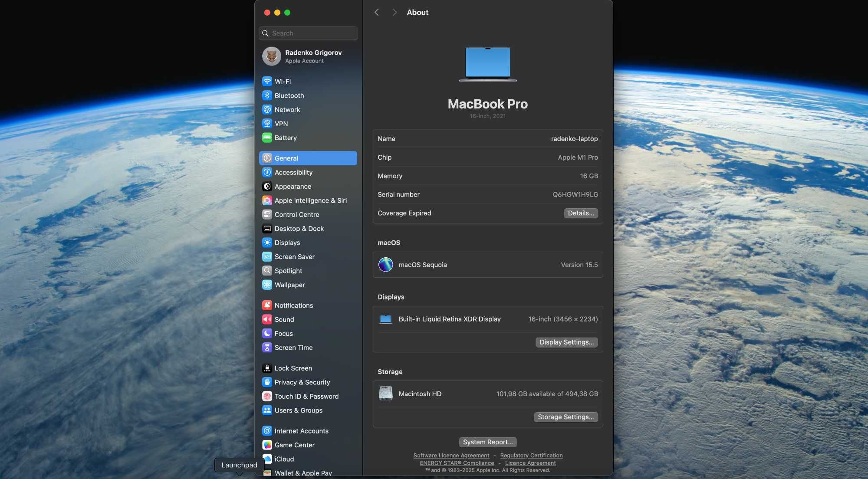Click the Built-in display icon
This screenshot has height=479, width=868.
coord(385,319)
